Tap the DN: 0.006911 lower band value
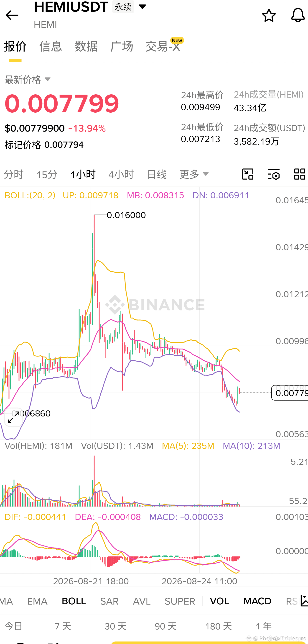Image resolution: width=308 pixels, height=644 pixels. click(221, 195)
